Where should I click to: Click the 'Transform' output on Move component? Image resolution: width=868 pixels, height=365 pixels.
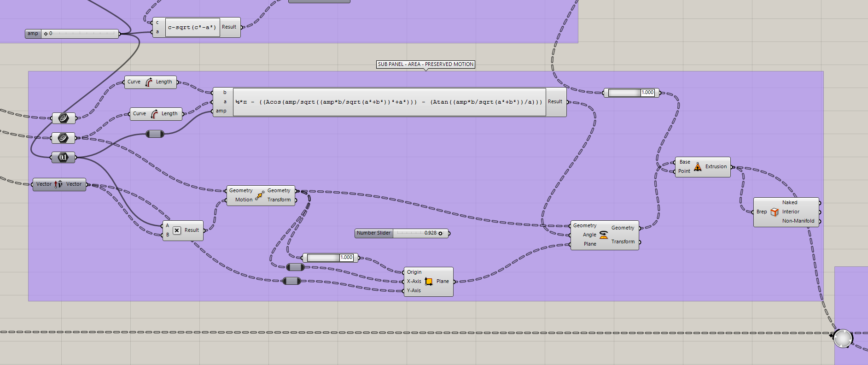(x=279, y=200)
